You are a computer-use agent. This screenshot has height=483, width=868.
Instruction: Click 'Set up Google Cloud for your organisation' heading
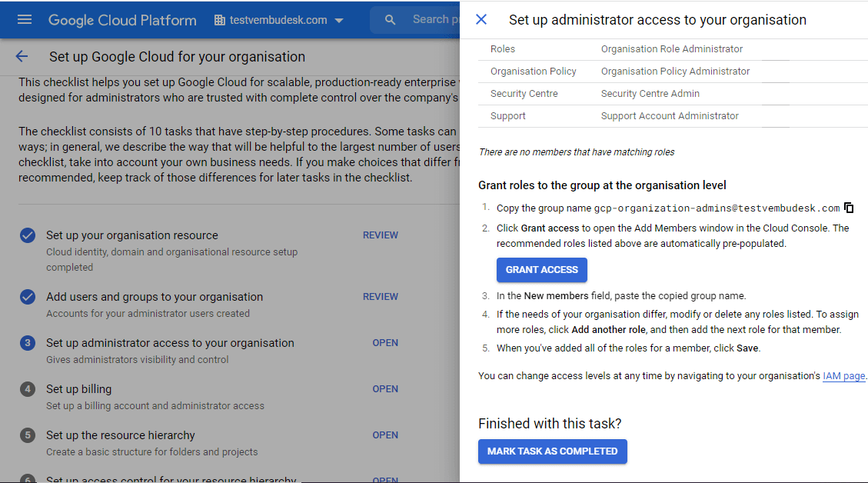(177, 56)
